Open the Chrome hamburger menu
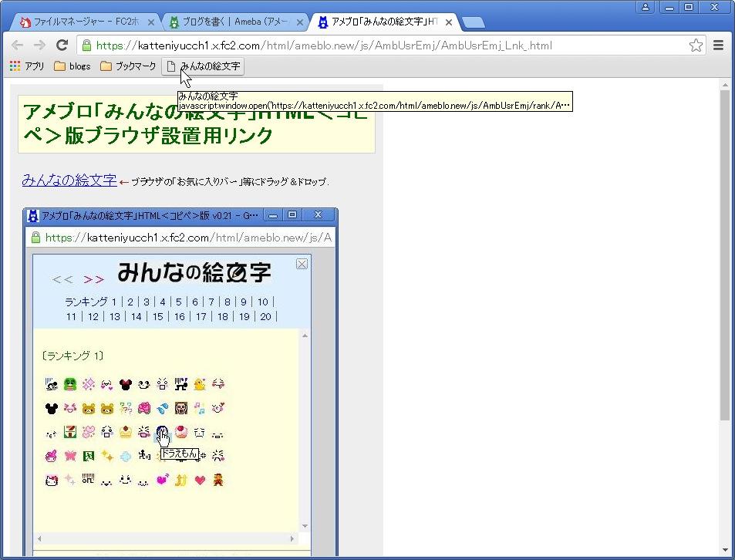 tap(718, 45)
